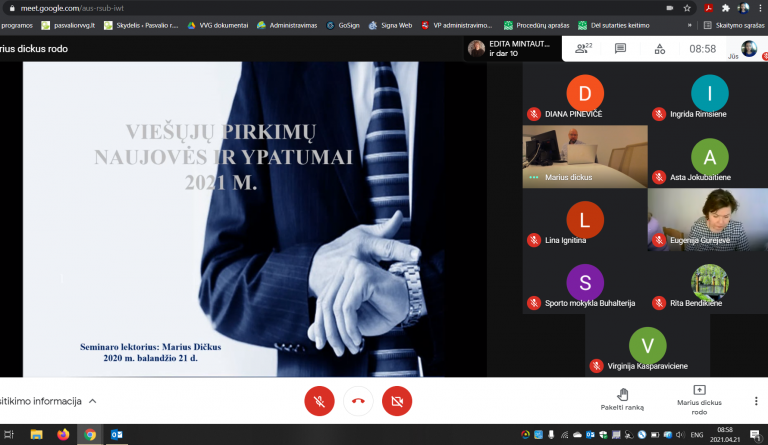Click the battery tray icon
This screenshot has width=768, height=445.
click(655, 435)
